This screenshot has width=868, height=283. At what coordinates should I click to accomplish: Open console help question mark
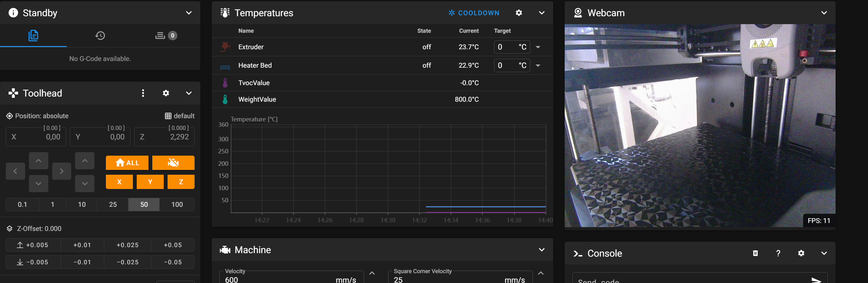(x=778, y=253)
